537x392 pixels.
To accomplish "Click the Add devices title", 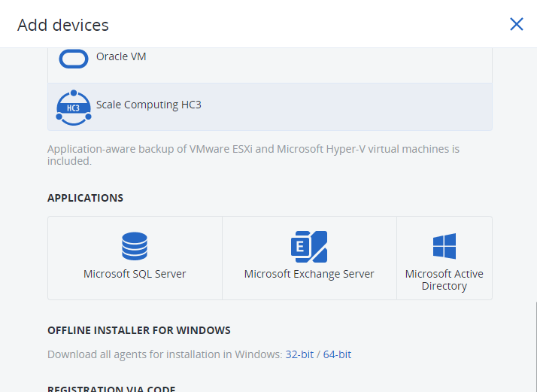I will tap(63, 25).
